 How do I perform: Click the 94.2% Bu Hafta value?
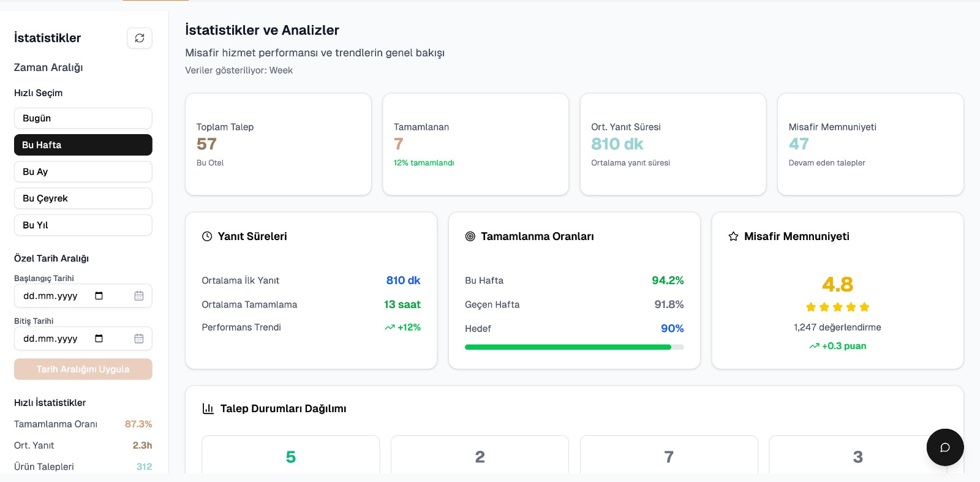[x=668, y=281]
